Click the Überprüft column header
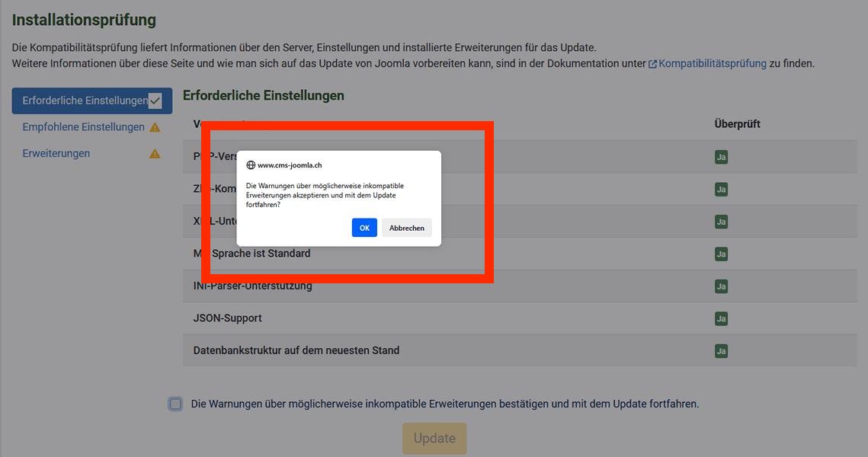 tap(736, 123)
